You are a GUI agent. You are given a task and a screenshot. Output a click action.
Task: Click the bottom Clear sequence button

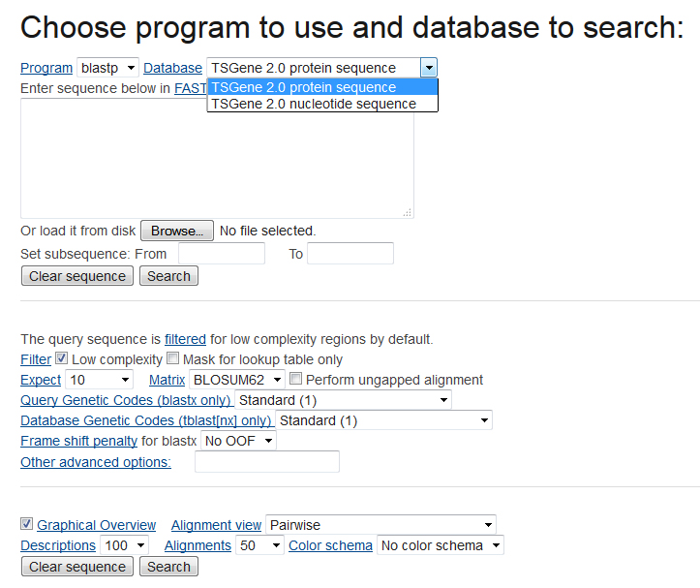(77, 567)
